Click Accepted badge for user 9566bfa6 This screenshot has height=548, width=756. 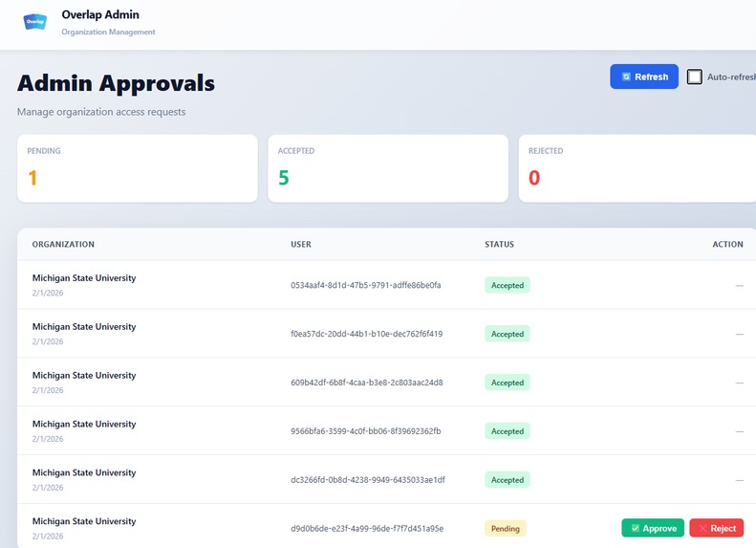pos(508,431)
